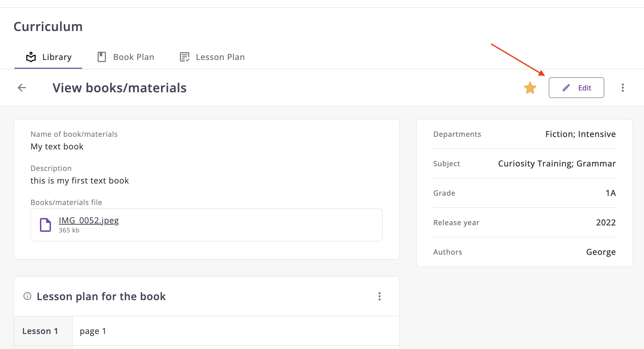Click the purple file document icon
Screen dimensions: 644x349
(45, 225)
